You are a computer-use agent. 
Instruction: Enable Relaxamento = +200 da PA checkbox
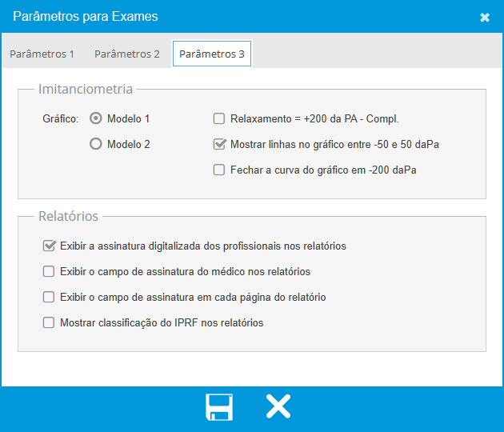pos(219,118)
